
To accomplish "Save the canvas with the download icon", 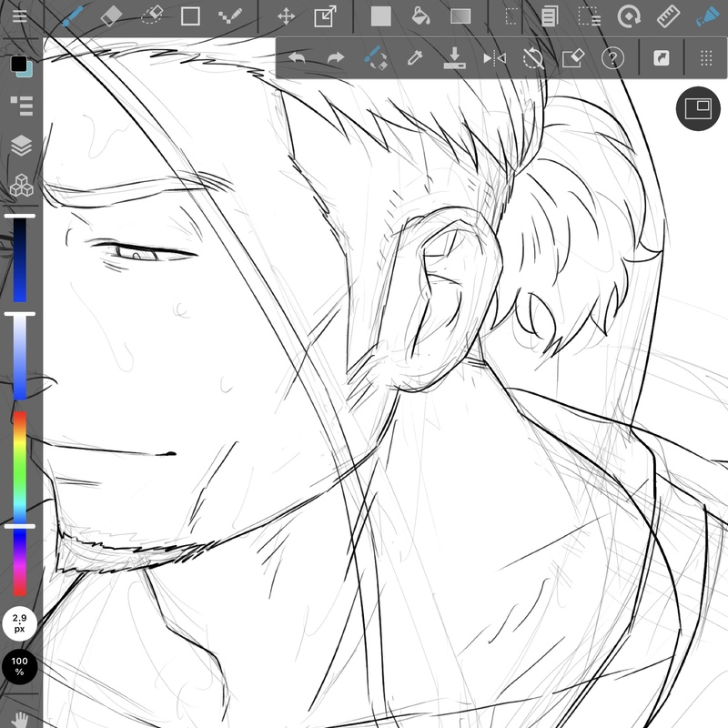I will click(454, 58).
